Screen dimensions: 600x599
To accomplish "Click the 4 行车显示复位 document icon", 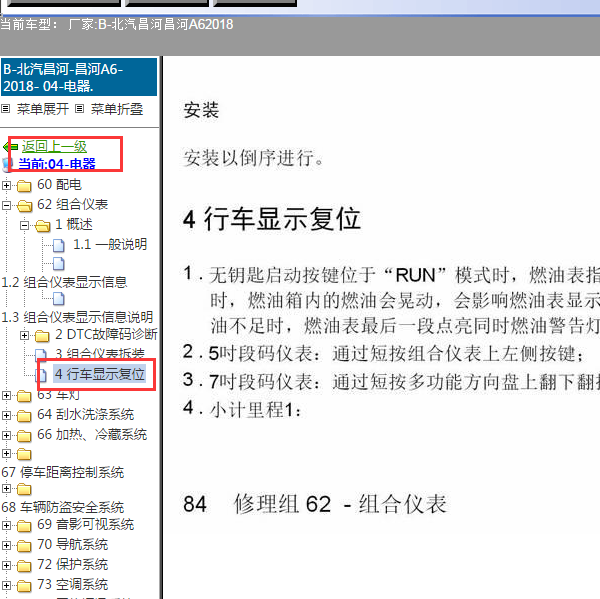I will pyautogui.click(x=41, y=375).
